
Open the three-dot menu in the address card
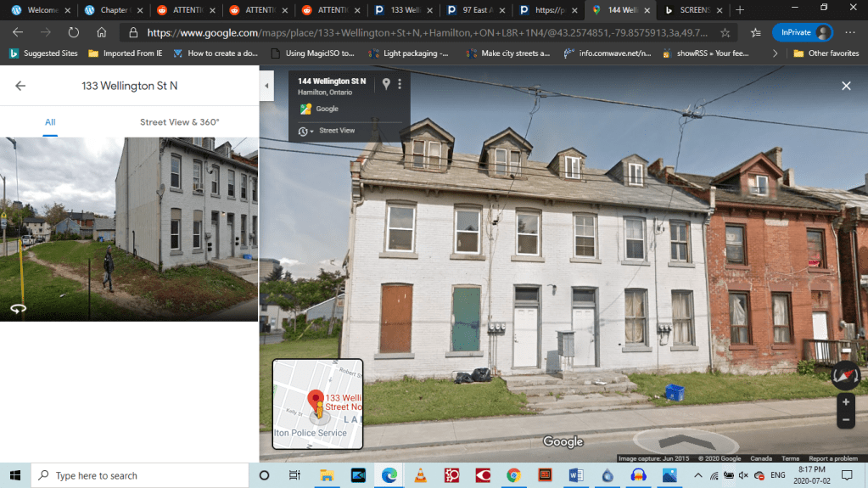click(x=400, y=84)
